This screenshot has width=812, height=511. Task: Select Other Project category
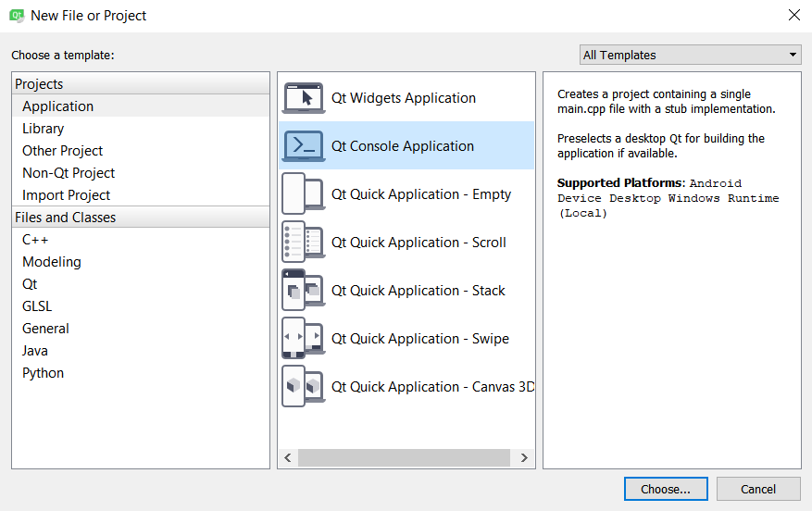pyautogui.click(x=63, y=151)
